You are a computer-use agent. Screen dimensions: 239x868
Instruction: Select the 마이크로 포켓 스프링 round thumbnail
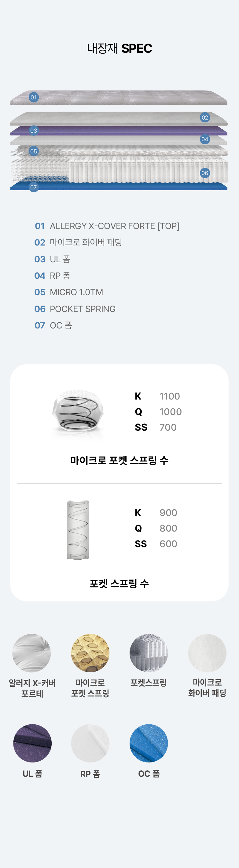[x=90, y=653]
